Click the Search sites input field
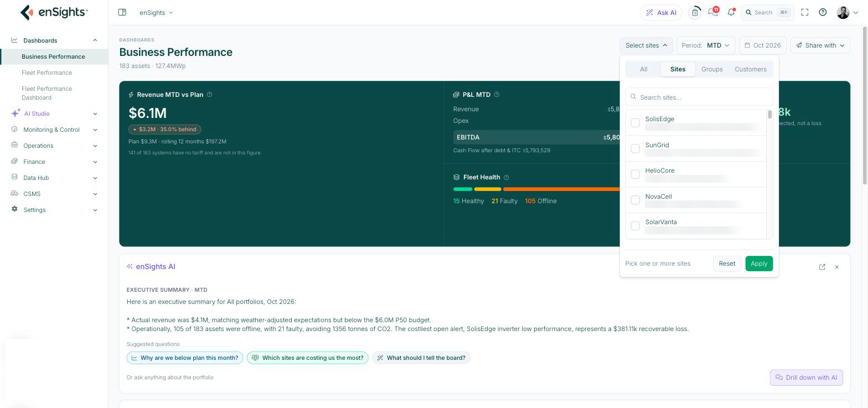The width and height of the screenshot is (868, 408). coord(699,97)
